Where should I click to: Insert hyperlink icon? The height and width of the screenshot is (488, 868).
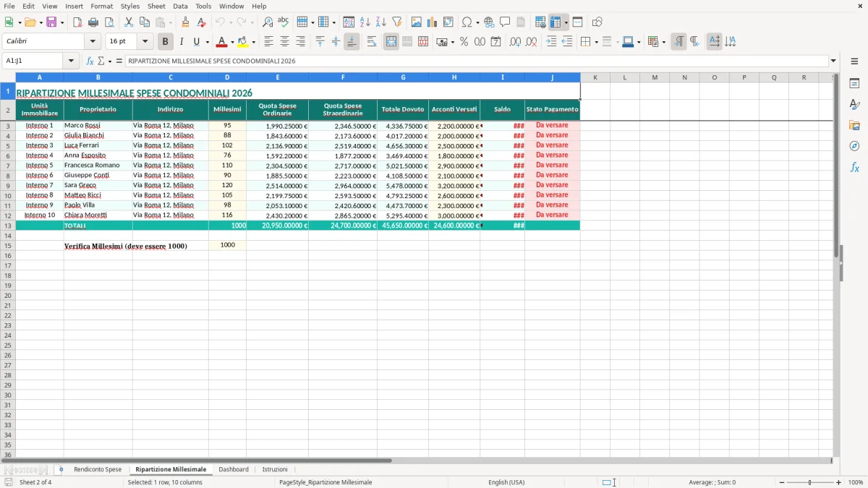[x=489, y=22]
